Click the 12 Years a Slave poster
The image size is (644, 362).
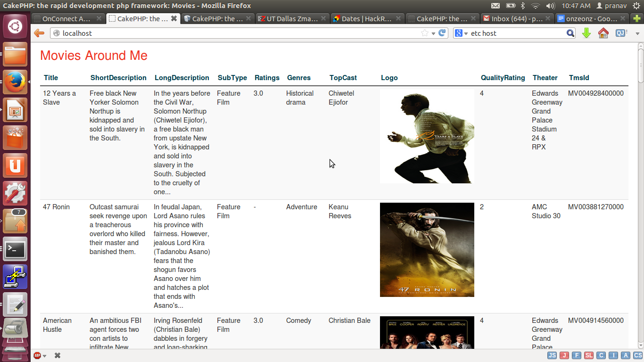[427, 136]
